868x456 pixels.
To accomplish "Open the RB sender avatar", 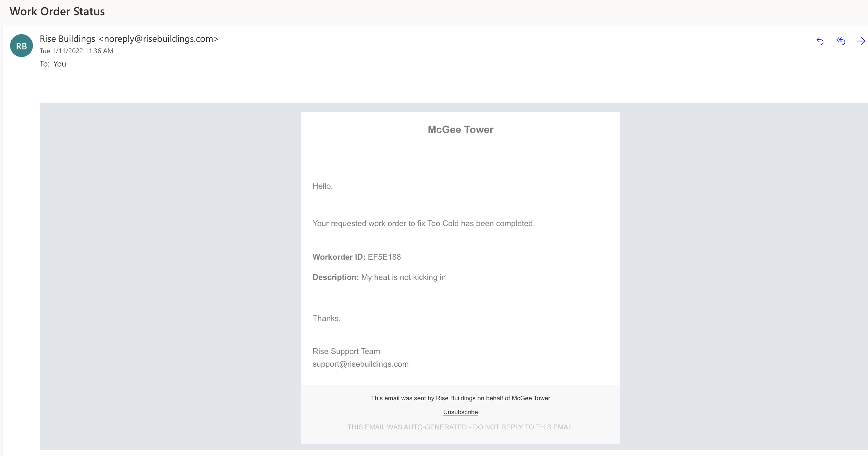I will [22, 46].
